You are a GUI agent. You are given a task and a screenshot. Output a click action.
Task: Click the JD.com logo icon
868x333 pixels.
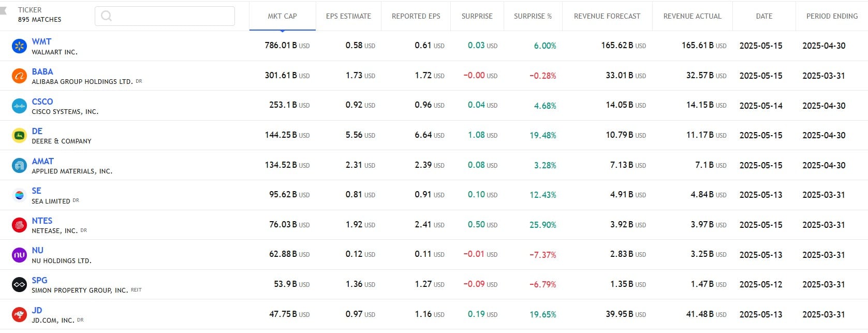pyautogui.click(x=19, y=315)
